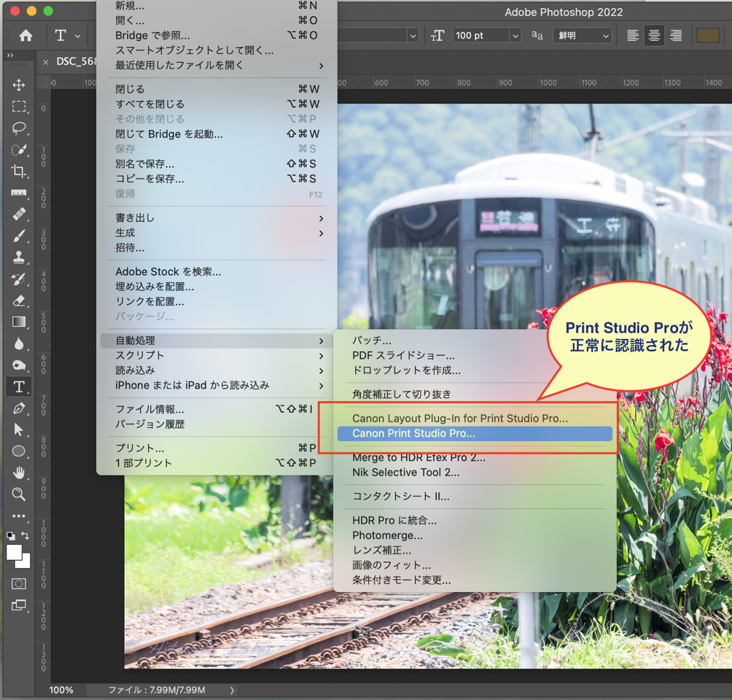Select the Ellipse shape tool
The image size is (732, 700).
point(19,451)
